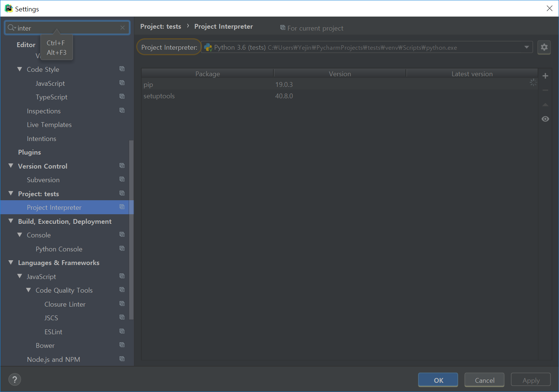Select Intentions settings page
This screenshot has height=392, width=559.
point(42,139)
